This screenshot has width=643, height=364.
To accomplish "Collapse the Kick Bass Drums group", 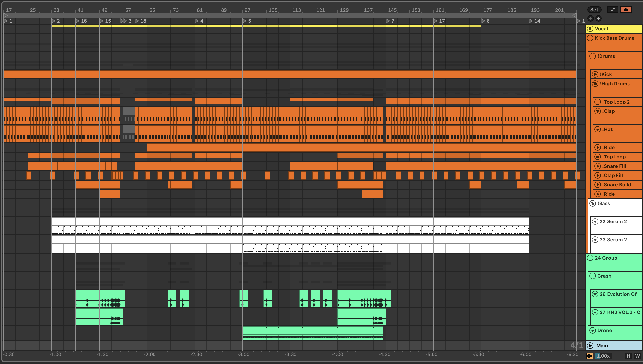I will point(590,38).
